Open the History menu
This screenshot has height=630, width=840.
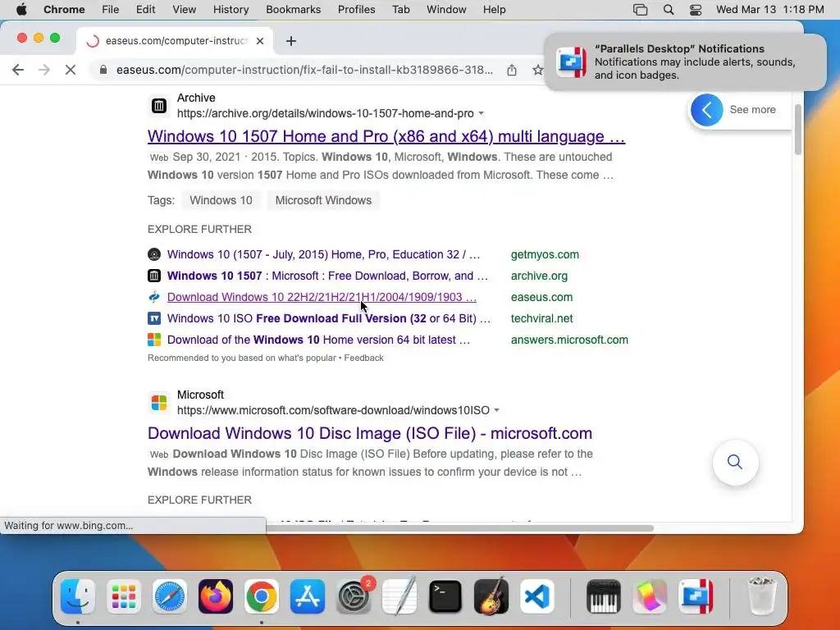231,10
